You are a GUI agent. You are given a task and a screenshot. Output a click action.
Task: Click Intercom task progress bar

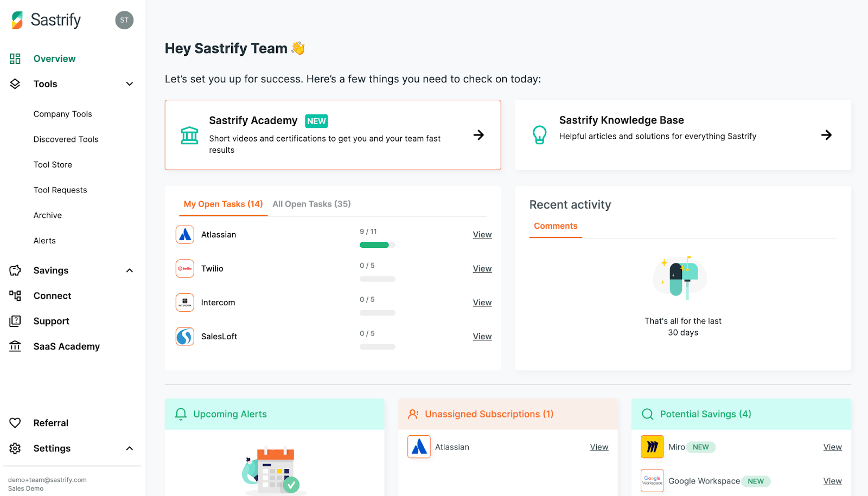(x=378, y=313)
